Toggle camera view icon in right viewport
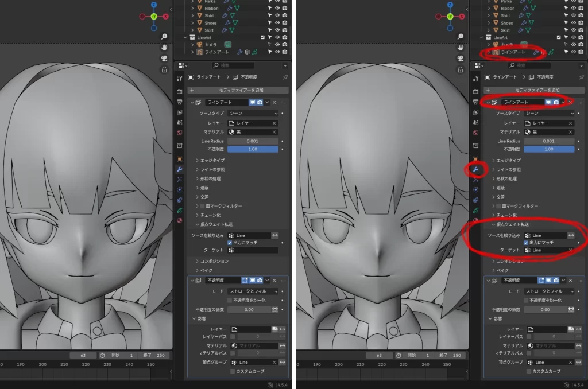Image resolution: width=588 pixels, height=389 pixels. click(x=460, y=59)
